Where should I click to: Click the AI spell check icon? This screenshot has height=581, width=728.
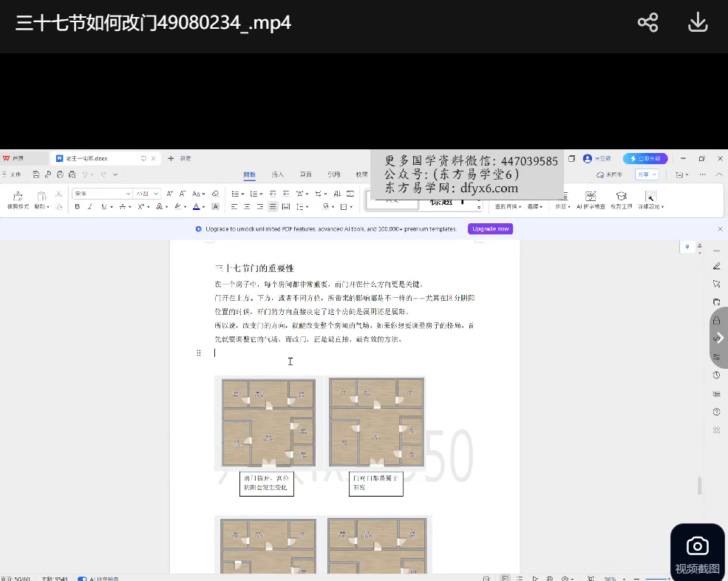(591, 199)
